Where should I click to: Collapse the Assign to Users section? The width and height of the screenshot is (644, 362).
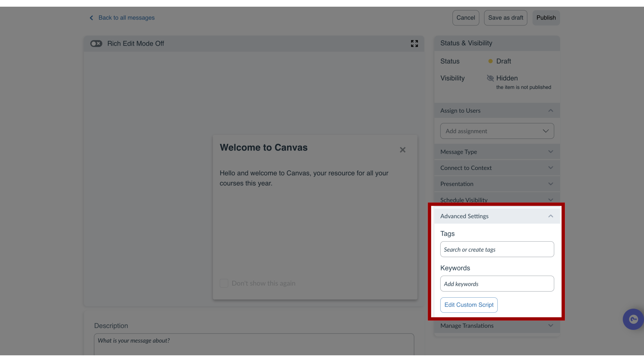pyautogui.click(x=497, y=111)
